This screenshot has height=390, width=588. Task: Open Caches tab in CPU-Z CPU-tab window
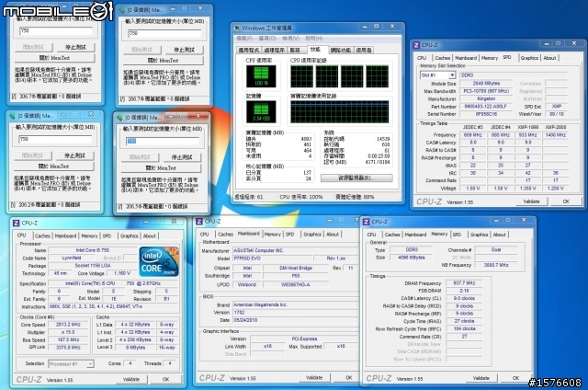tap(42, 236)
